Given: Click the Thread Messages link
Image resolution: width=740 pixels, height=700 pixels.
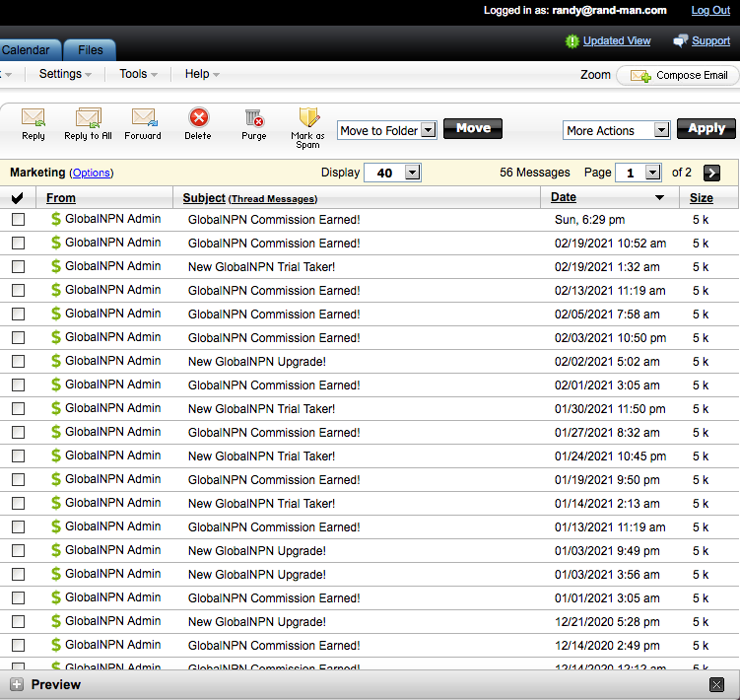Looking at the screenshot, I should pos(273,199).
